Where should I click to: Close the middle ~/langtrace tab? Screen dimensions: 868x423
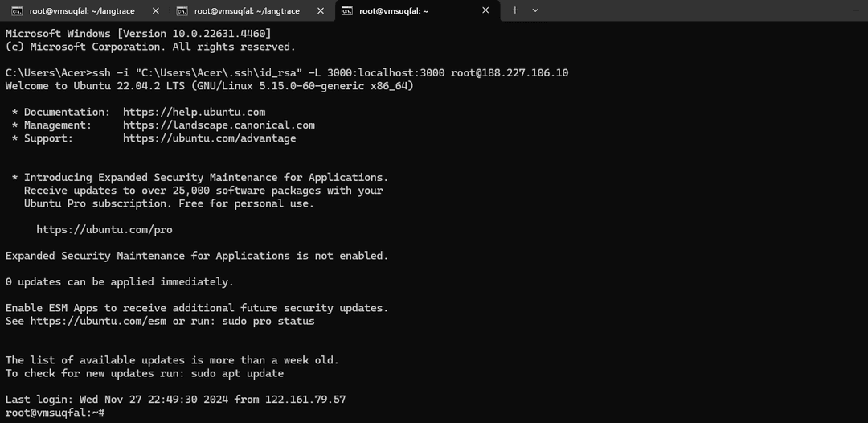point(321,10)
